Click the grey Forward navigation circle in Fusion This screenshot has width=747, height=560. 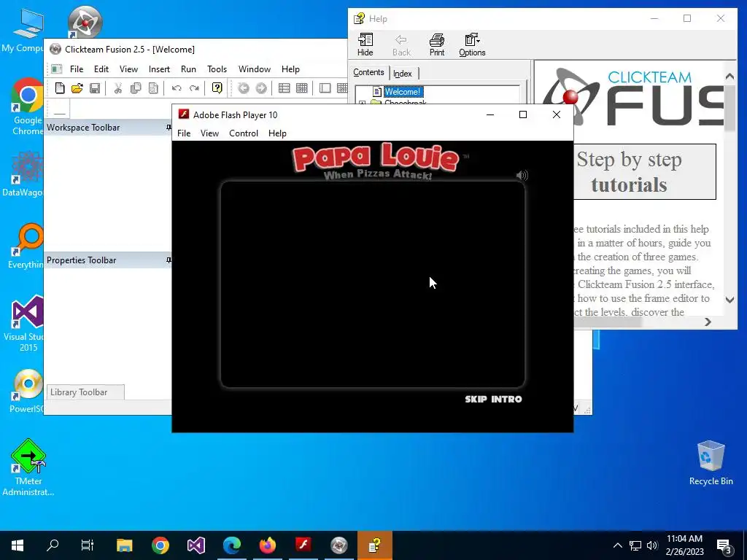click(261, 88)
